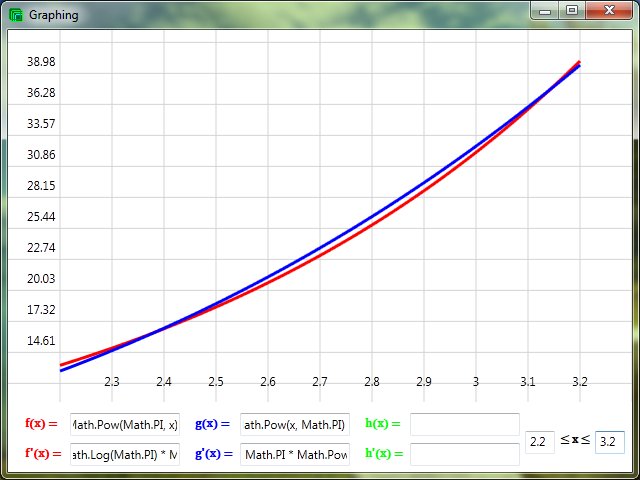This screenshot has height=480, width=640.
Task: Click the red f'(x) label
Action: pos(43,455)
